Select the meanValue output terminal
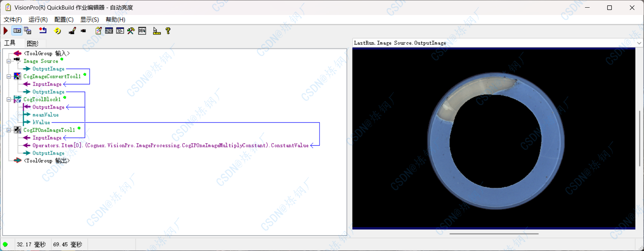 [46, 115]
